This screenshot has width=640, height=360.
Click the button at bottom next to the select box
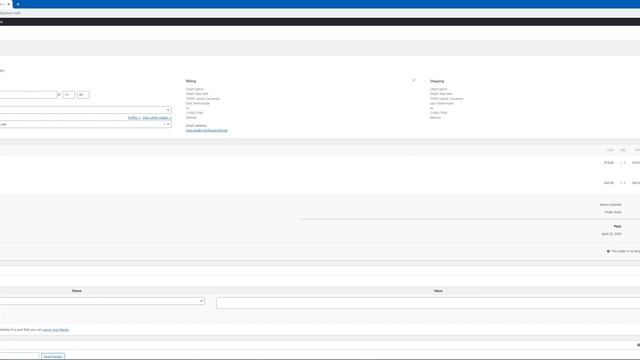(x=53, y=356)
